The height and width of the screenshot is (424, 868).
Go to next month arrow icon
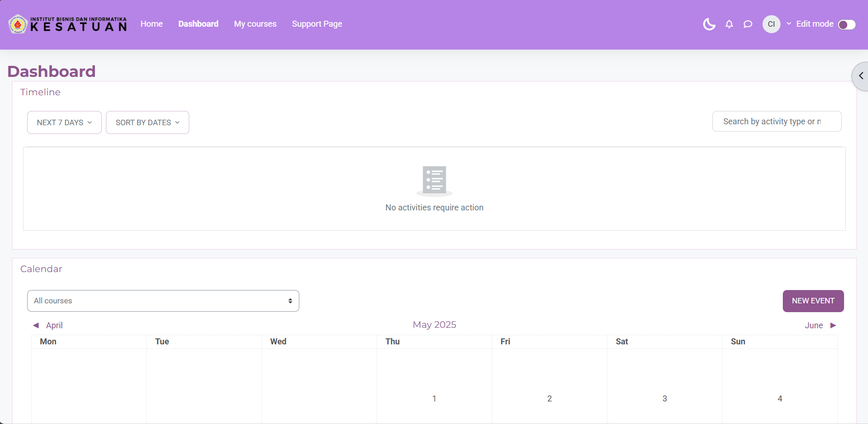coord(833,325)
